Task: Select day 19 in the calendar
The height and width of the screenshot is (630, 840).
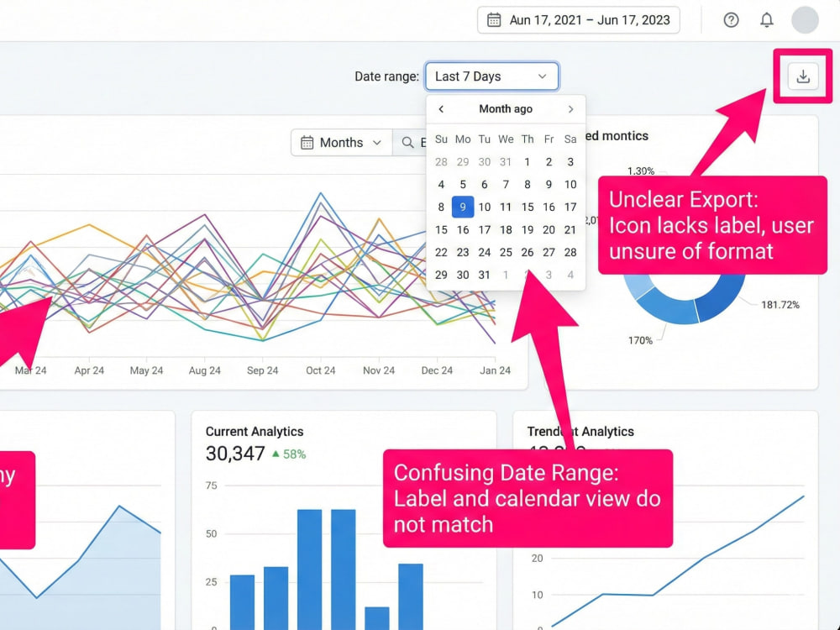Action: (x=528, y=230)
